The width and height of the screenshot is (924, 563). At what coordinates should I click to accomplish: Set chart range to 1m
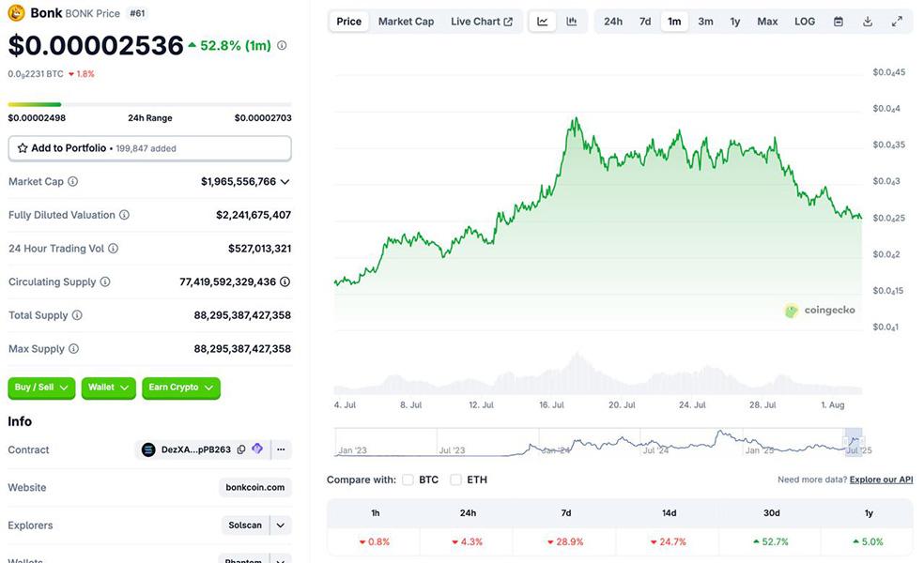[x=674, y=22]
